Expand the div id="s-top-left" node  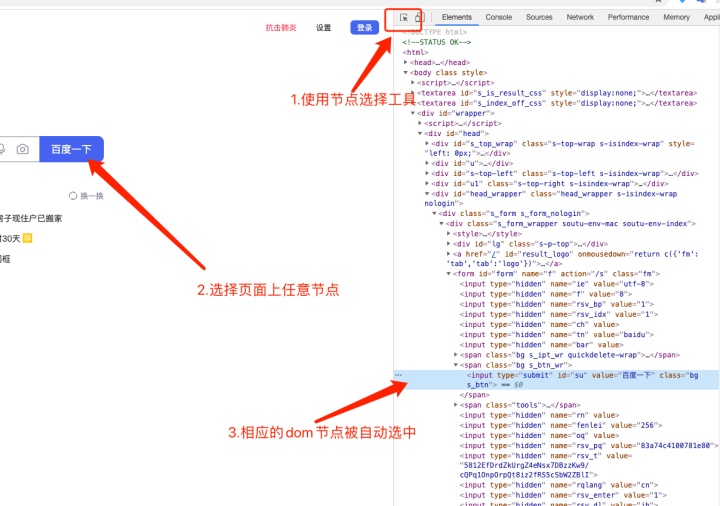click(x=427, y=173)
